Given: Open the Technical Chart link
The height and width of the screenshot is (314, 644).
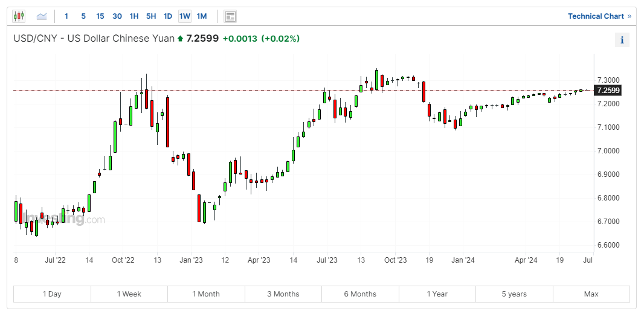Looking at the screenshot, I should point(596,16).
